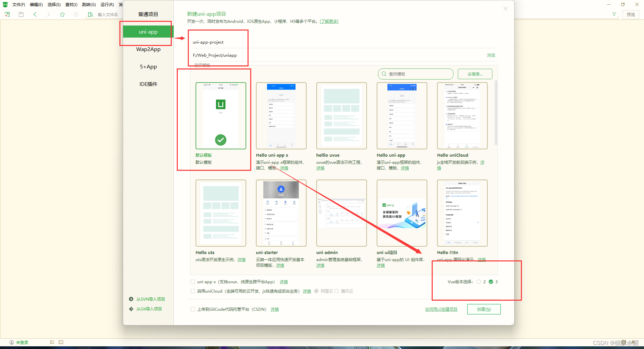This screenshot has width=644, height=349.
Task: Select the uni-ui项目 template thumbnail
Action: point(402,213)
